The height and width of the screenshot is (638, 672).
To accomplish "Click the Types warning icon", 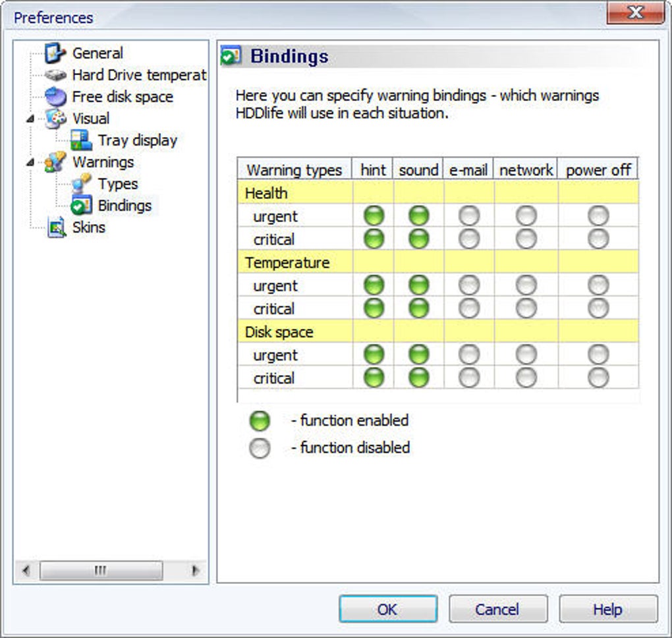I will (x=82, y=184).
